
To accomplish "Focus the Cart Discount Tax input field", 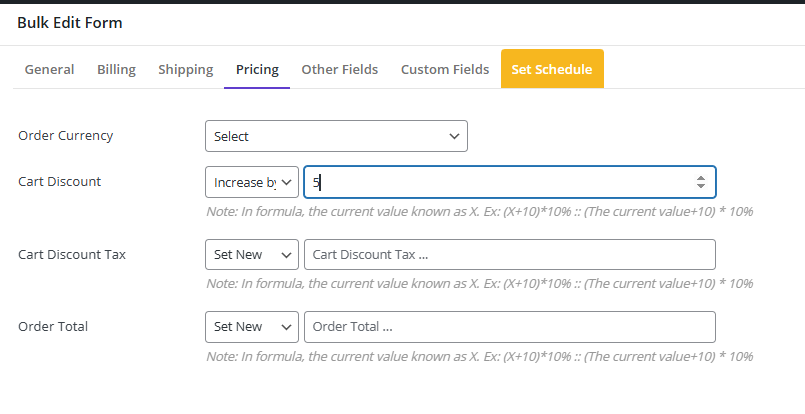I will click(x=510, y=255).
